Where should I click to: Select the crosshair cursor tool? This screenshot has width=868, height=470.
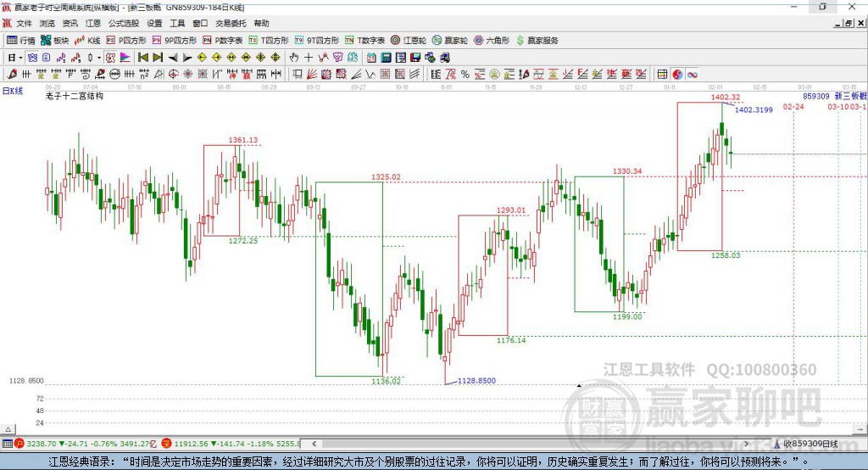(x=309, y=58)
